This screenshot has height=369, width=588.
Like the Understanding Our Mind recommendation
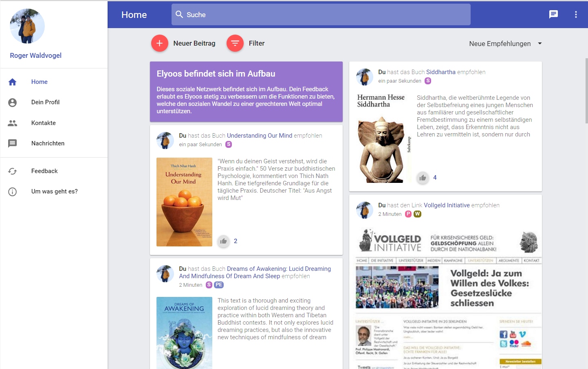223,241
